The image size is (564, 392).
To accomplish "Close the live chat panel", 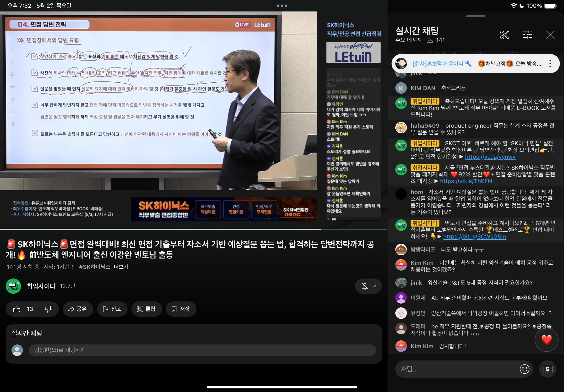I will coord(550,35).
